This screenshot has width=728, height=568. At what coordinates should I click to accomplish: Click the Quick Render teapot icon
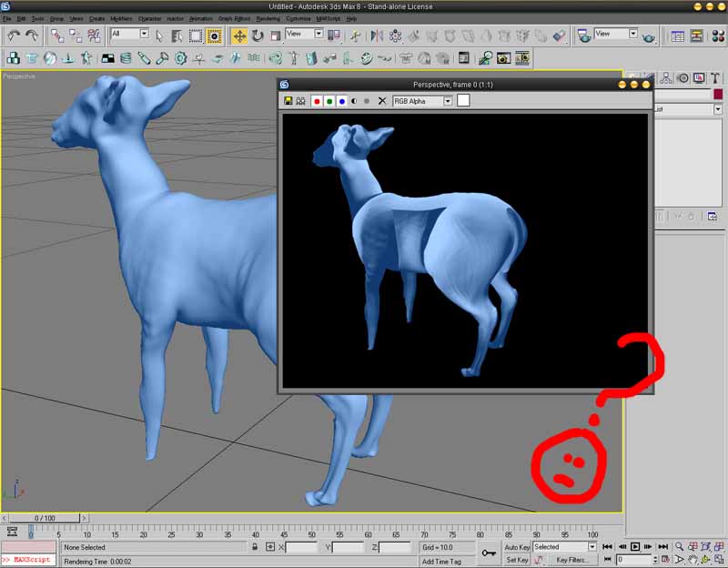(x=649, y=36)
